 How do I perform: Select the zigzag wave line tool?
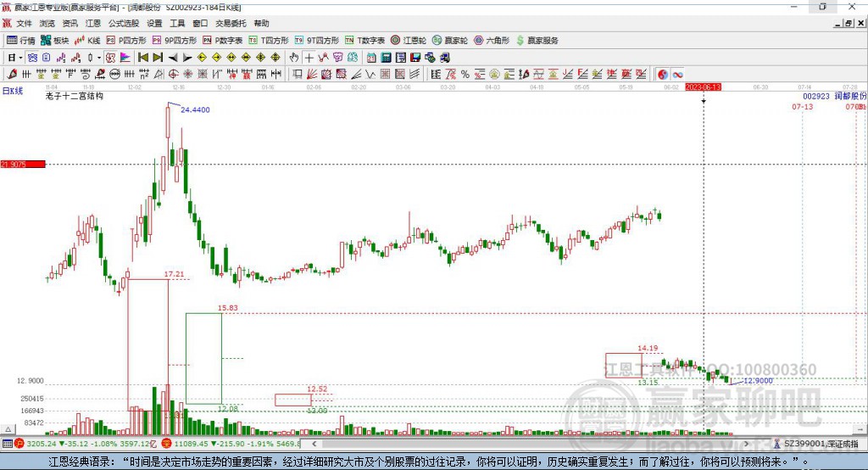click(x=370, y=75)
